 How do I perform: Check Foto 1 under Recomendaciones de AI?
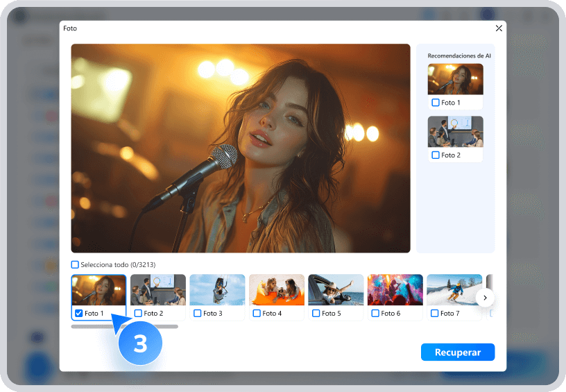tap(436, 103)
